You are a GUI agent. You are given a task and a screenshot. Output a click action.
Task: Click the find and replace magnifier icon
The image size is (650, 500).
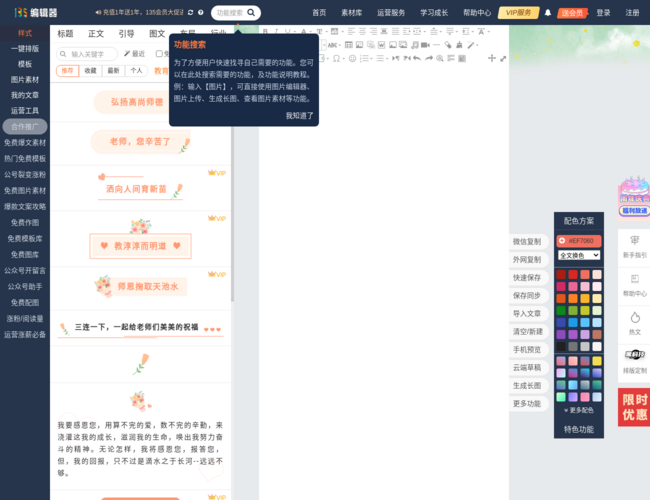pyautogui.click(x=440, y=58)
